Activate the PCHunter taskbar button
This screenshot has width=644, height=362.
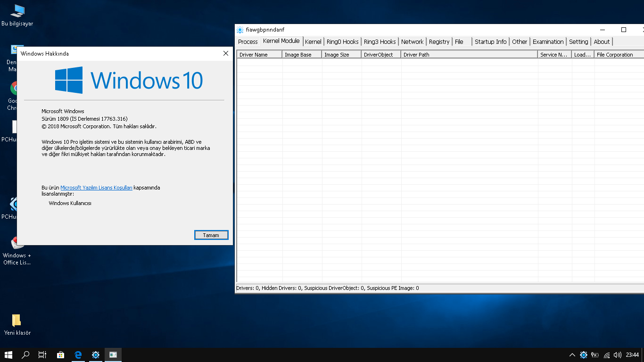click(x=96, y=355)
